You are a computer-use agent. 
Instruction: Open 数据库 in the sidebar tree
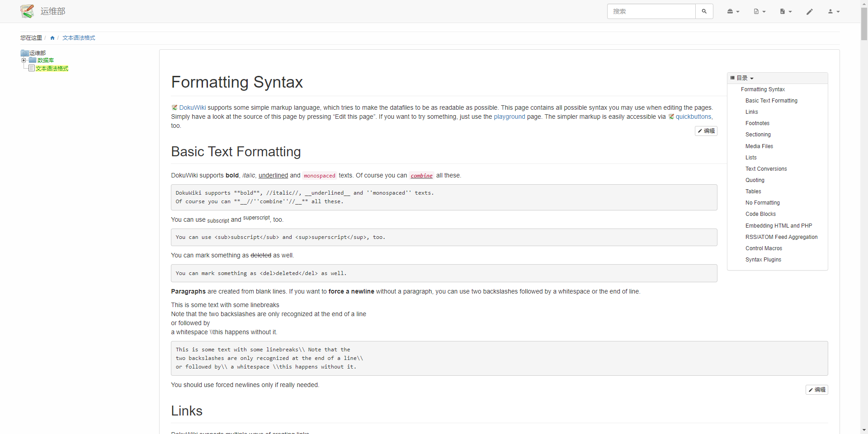tap(46, 60)
